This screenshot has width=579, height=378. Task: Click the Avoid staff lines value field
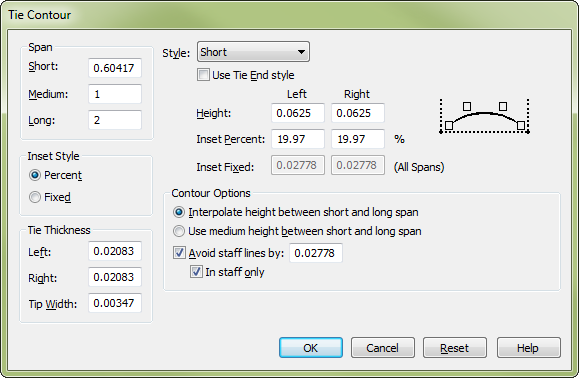316,253
